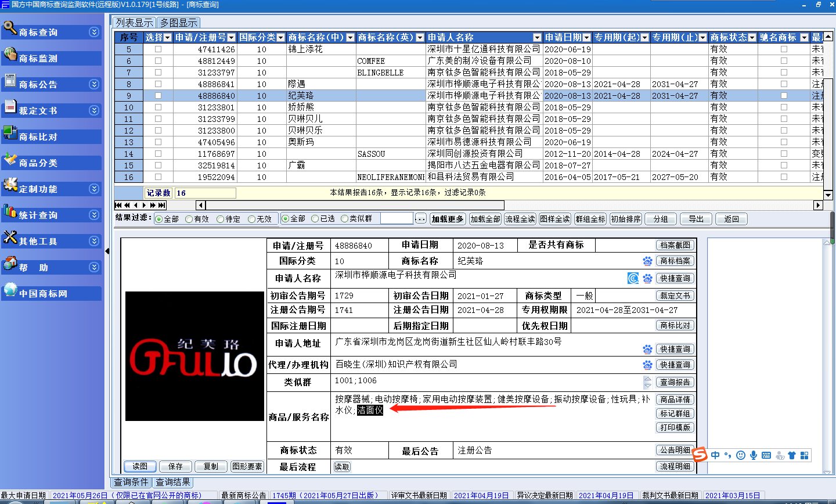Screen dimensions: 836x504
Task: Open 选择 column filter dropdown
Action: [x=168, y=38]
